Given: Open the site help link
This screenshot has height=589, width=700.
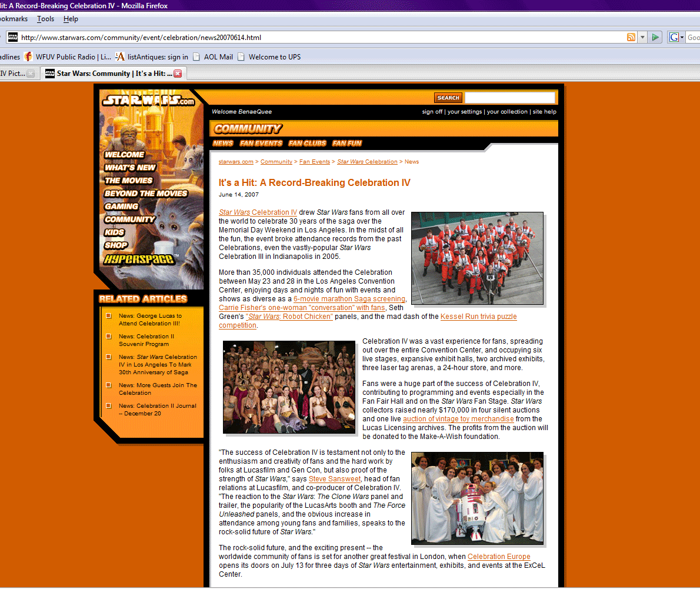Looking at the screenshot, I should click(x=544, y=112).
